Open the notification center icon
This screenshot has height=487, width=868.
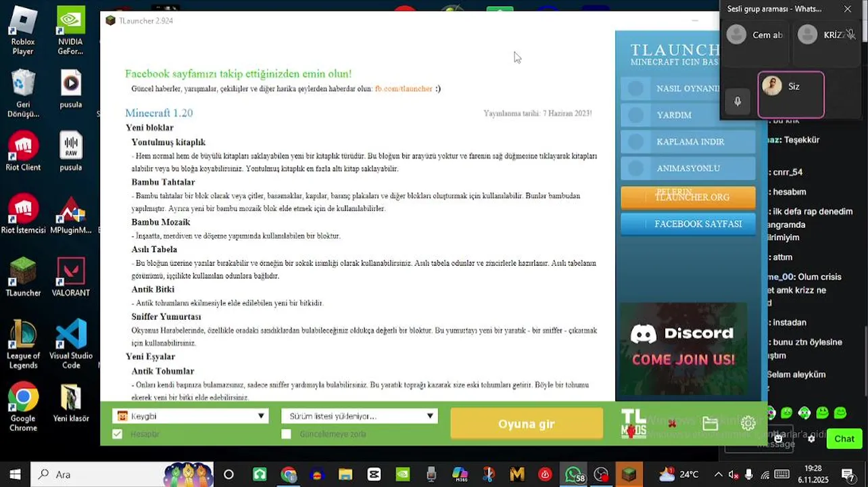[x=848, y=474]
